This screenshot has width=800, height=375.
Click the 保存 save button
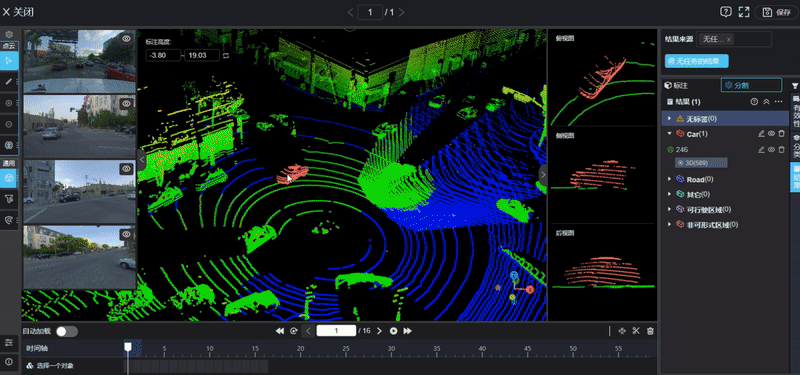777,12
